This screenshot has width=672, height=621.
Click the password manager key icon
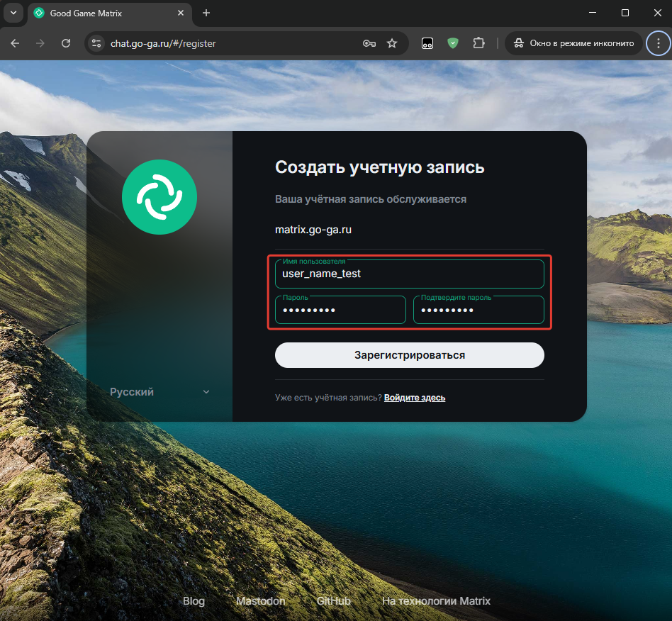pyautogui.click(x=369, y=43)
